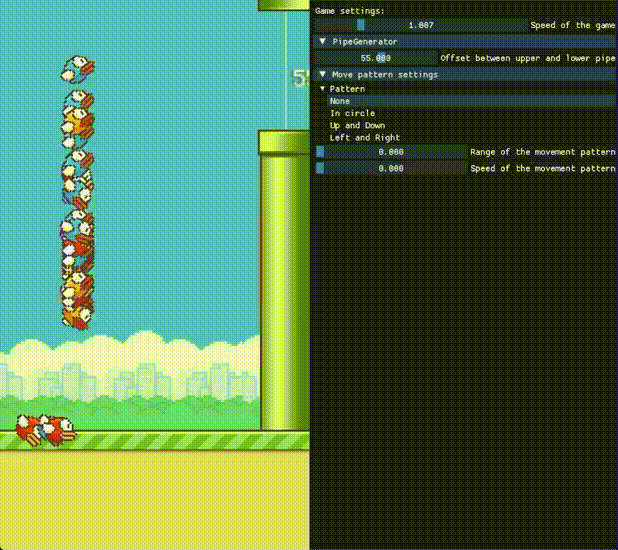Viewport: 618px width, 550px height.
Task: Click the 'Speed of the movement pattern' label
Action: click(x=543, y=169)
